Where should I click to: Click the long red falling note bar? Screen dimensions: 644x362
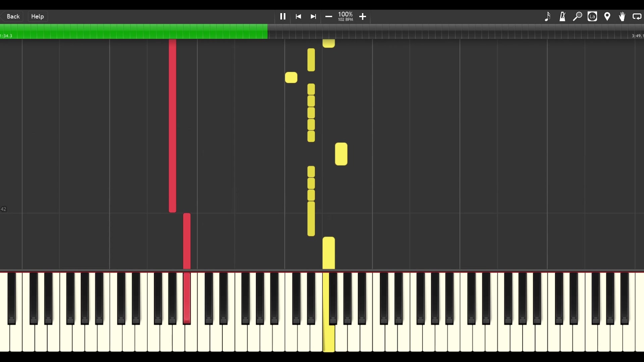point(172,126)
